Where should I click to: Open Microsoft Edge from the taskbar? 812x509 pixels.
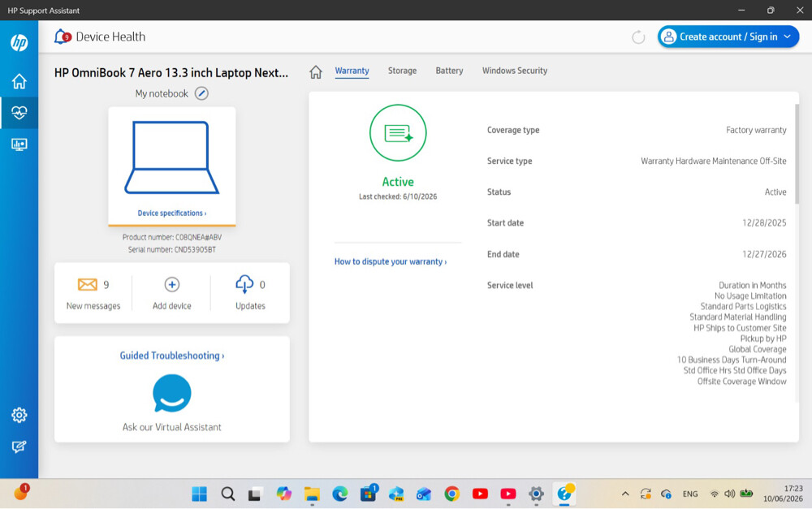339,494
